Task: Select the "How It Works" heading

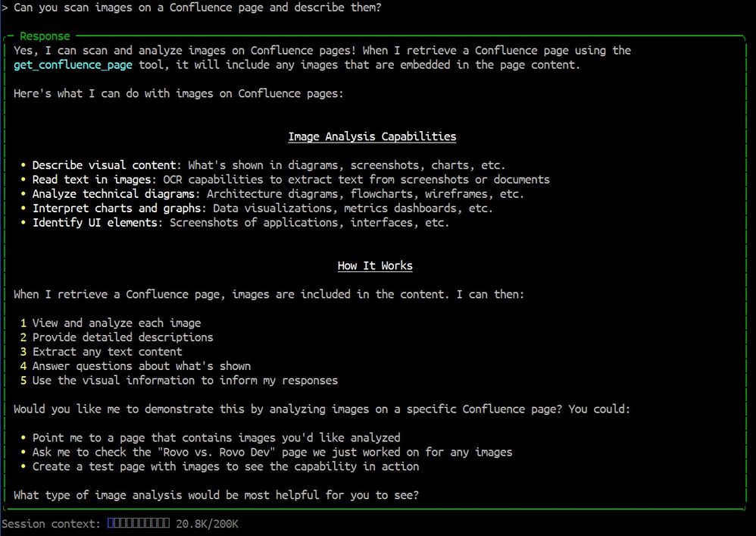Action: [x=374, y=265]
